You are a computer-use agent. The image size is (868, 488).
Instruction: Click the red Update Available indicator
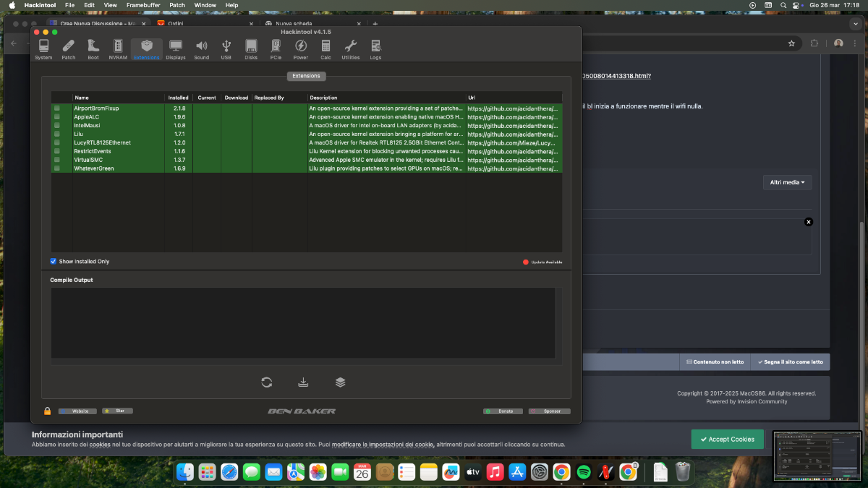click(526, 262)
